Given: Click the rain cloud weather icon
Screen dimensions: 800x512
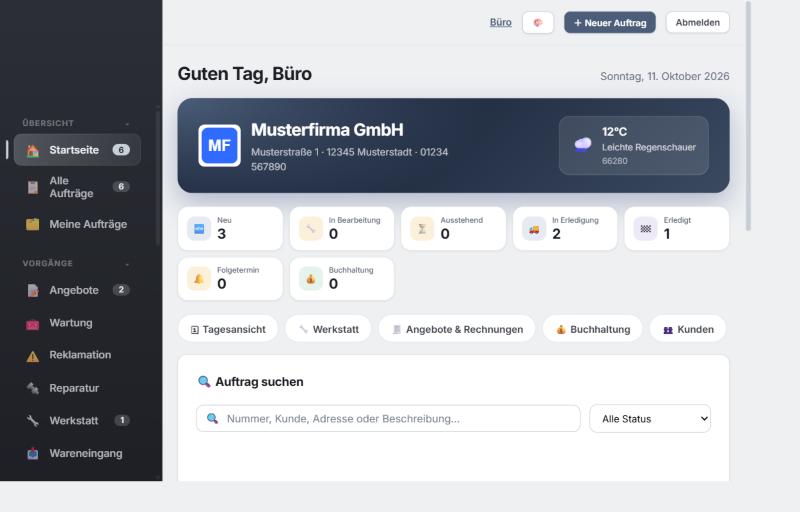Looking at the screenshot, I should (583, 145).
